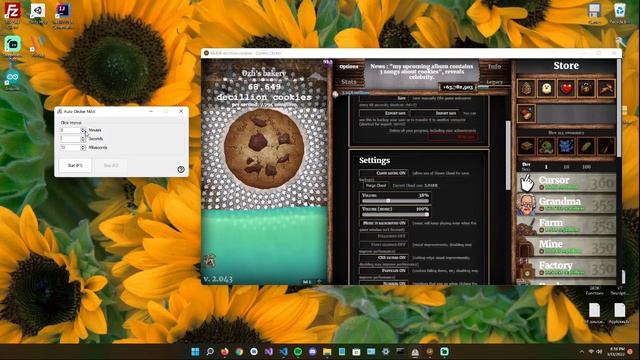
Task: Buy the red heart store upgrade
Action: 567,88
